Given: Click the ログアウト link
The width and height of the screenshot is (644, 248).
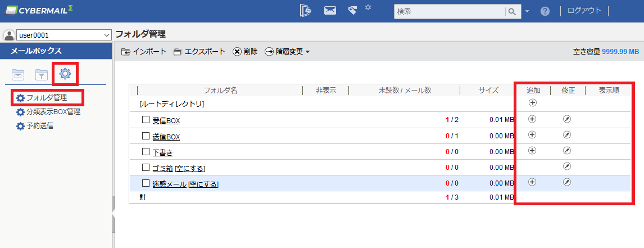Looking at the screenshot, I should pyautogui.click(x=584, y=11).
